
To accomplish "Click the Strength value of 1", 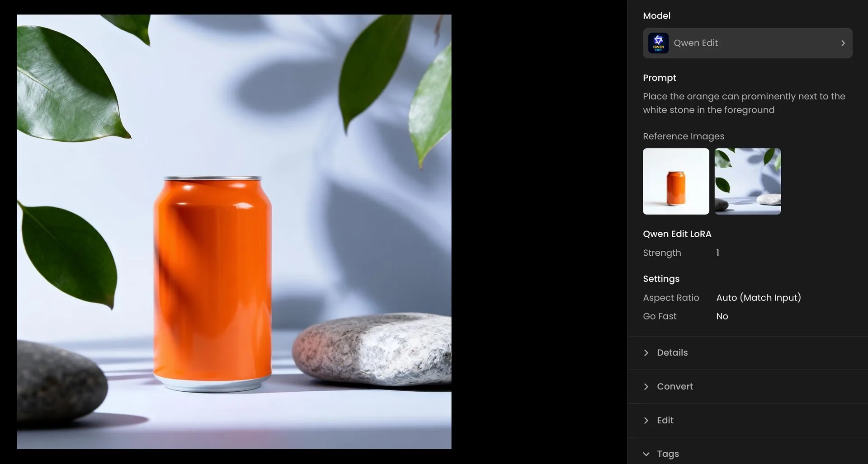I will point(717,253).
